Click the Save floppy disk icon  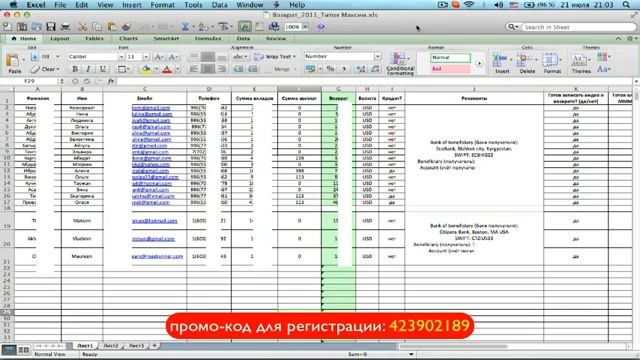click(x=51, y=27)
